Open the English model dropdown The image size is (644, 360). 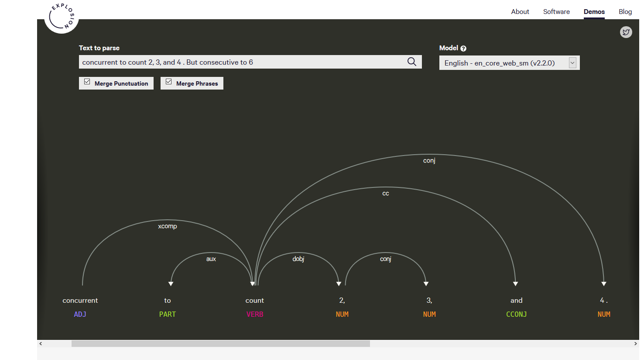coord(509,63)
